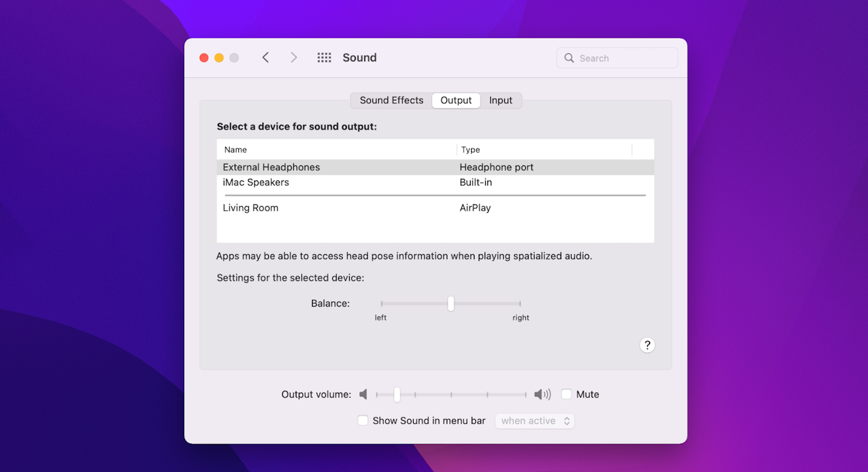868x472 pixels.
Task: Enable the Mute checkbox
Action: coord(566,394)
